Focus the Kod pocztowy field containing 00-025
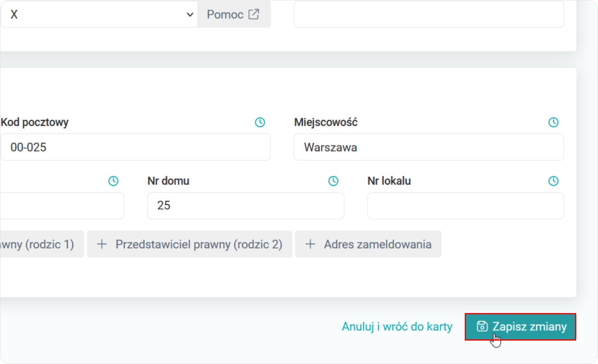 coord(135,147)
